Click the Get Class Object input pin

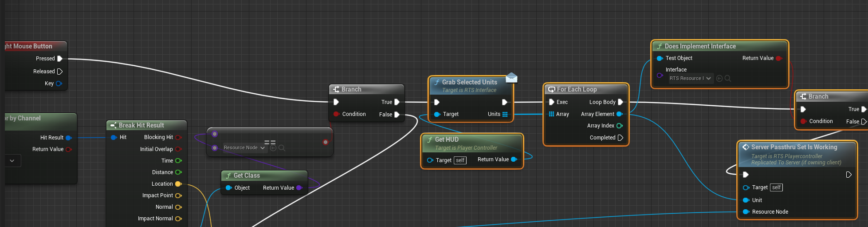[x=229, y=188]
